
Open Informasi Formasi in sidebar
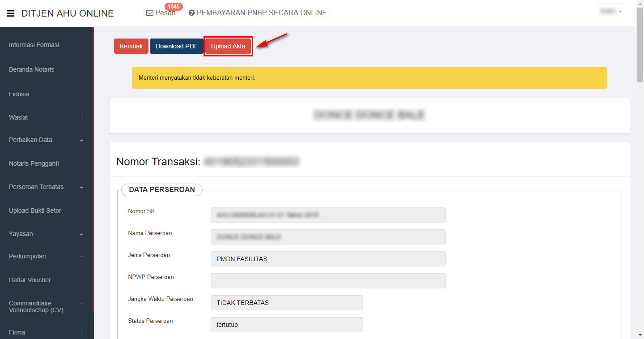(34, 45)
